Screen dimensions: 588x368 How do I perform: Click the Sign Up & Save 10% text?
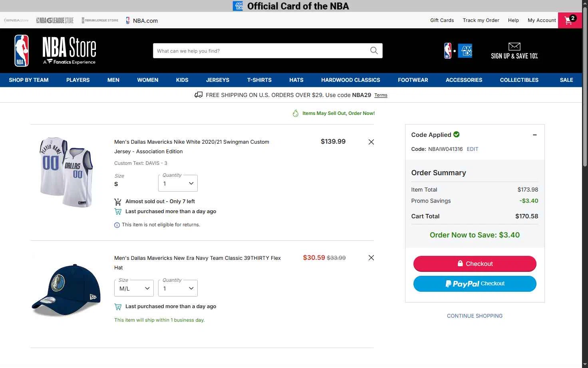pyautogui.click(x=514, y=56)
